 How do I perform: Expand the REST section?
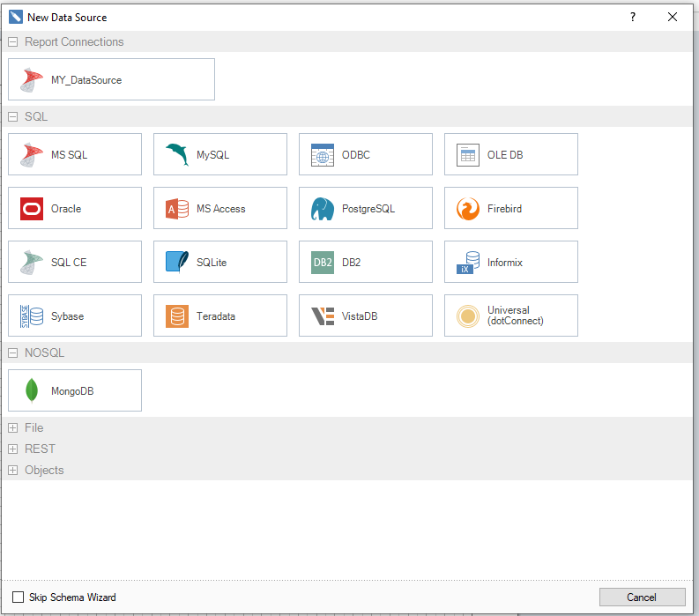tap(13, 449)
